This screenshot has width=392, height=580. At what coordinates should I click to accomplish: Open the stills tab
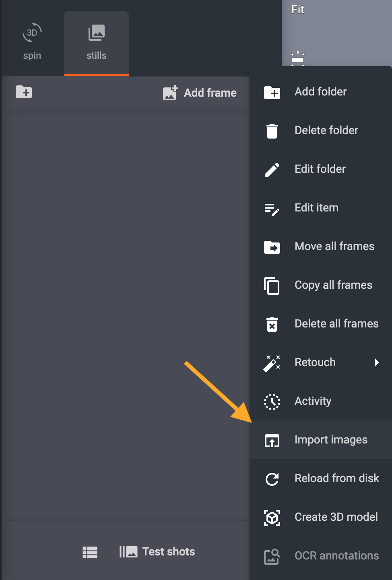click(97, 43)
